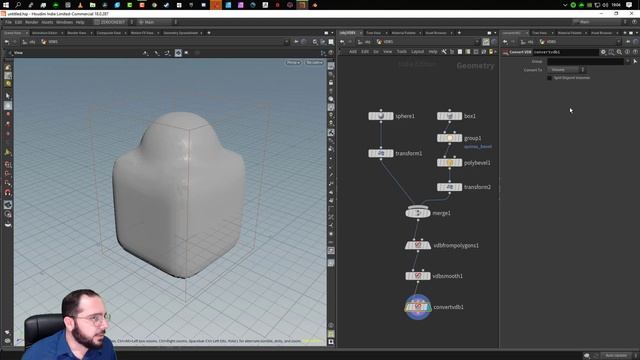Select the convertvdb1 node
640x360 pixels.
418,307
